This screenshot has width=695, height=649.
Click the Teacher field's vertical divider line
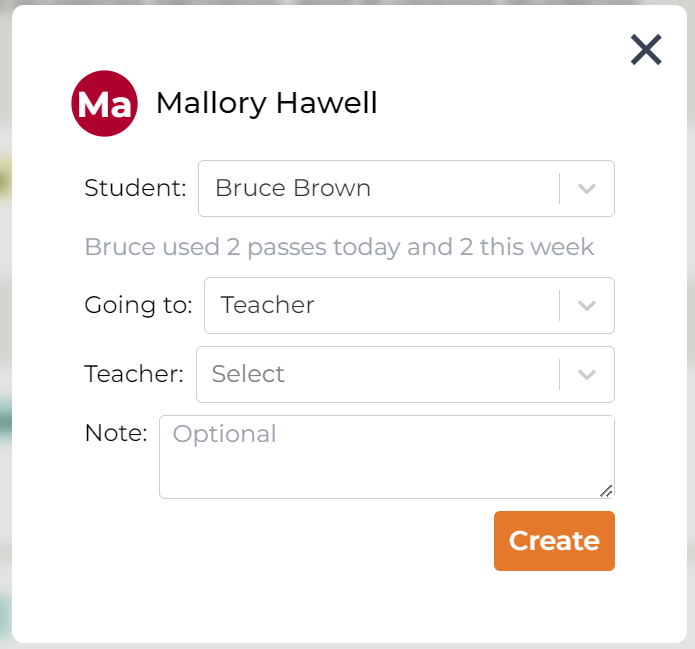click(x=560, y=374)
